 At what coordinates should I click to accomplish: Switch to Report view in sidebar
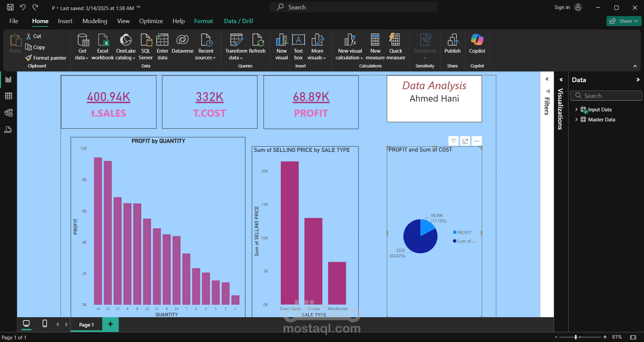tap(9, 79)
